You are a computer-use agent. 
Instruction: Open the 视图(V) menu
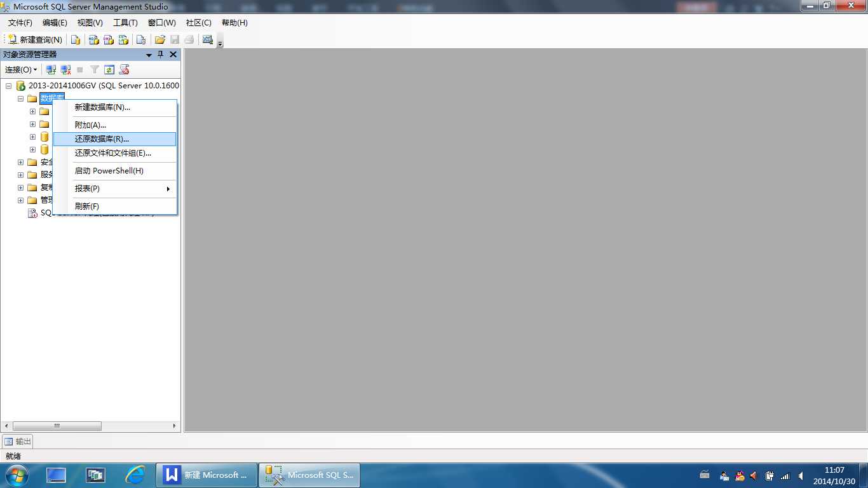click(90, 23)
